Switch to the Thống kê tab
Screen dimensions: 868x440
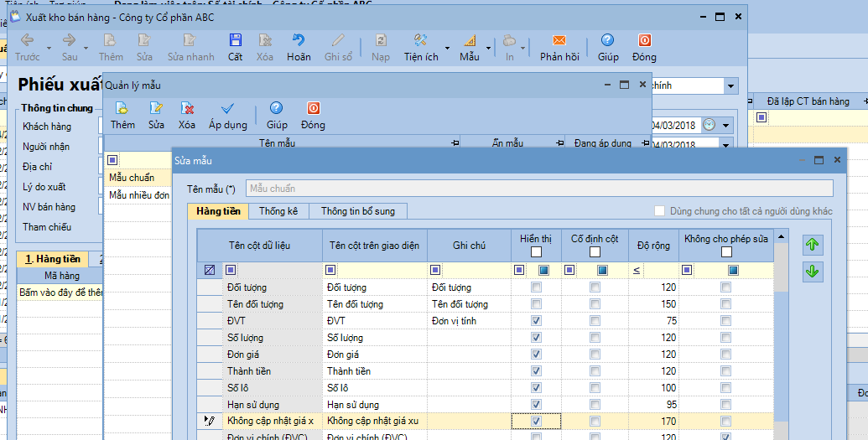pyautogui.click(x=278, y=211)
